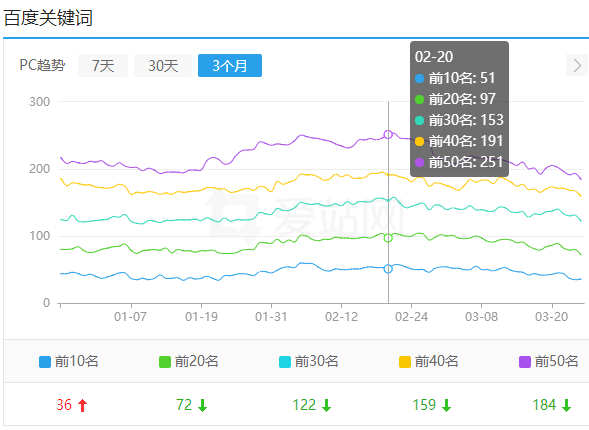Click the 02-12 x-axis date label

point(341,317)
